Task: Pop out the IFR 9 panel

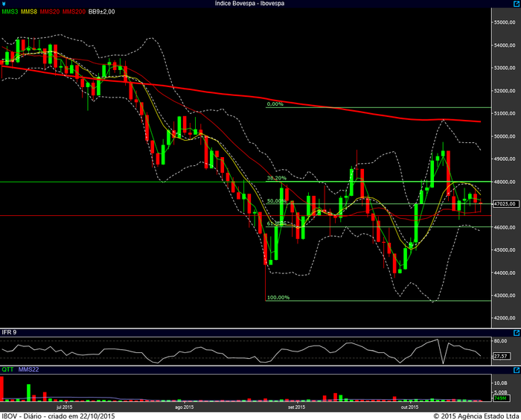Action: (517, 333)
